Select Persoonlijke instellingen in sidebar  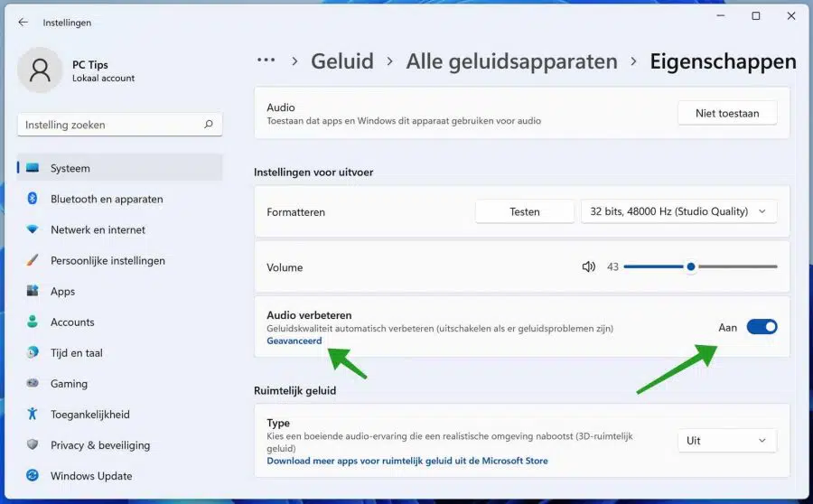[x=120, y=260]
